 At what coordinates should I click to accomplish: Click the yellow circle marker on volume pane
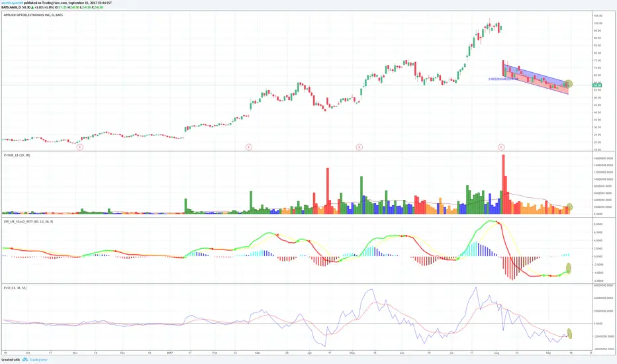[x=569, y=207]
